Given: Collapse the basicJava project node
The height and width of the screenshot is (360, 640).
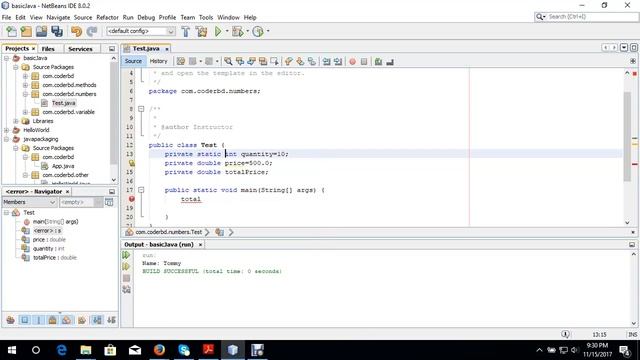Looking at the screenshot, I should click(x=7, y=58).
